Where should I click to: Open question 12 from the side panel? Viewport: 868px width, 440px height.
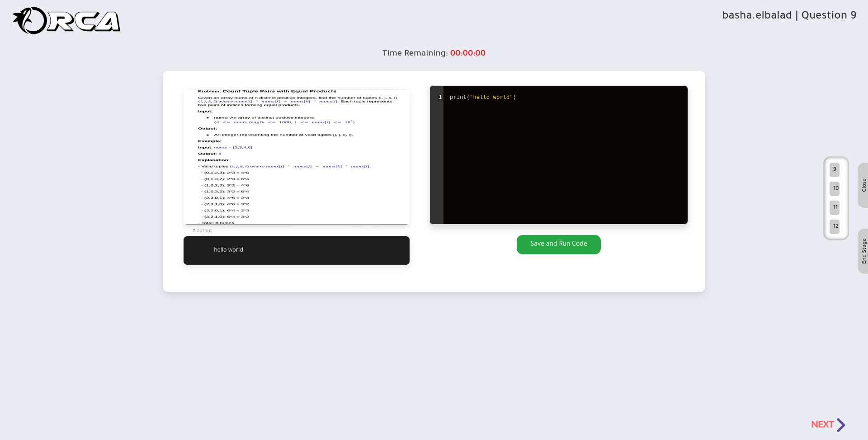tap(835, 226)
